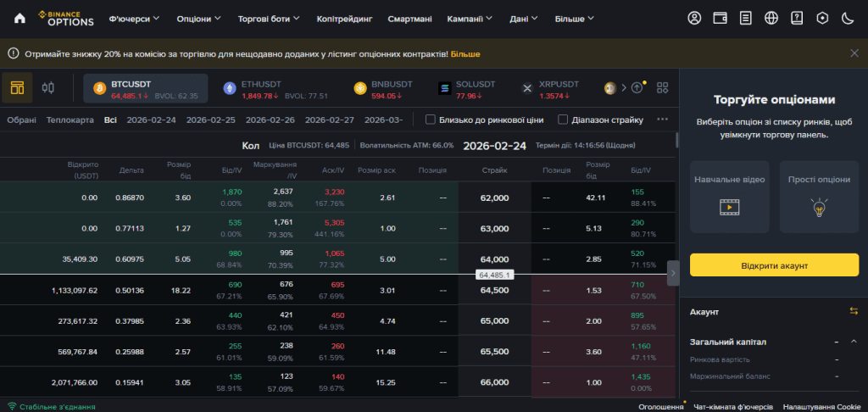The height and width of the screenshot is (412, 868).
Task: Click the BTC coin icon
Action: coord(100,89)
